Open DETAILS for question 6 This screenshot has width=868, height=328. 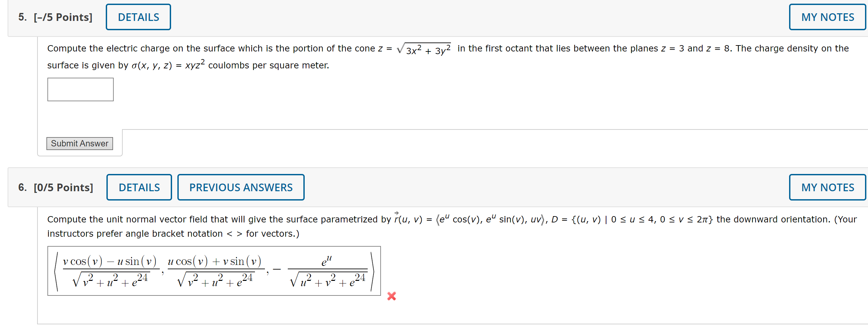139,187
